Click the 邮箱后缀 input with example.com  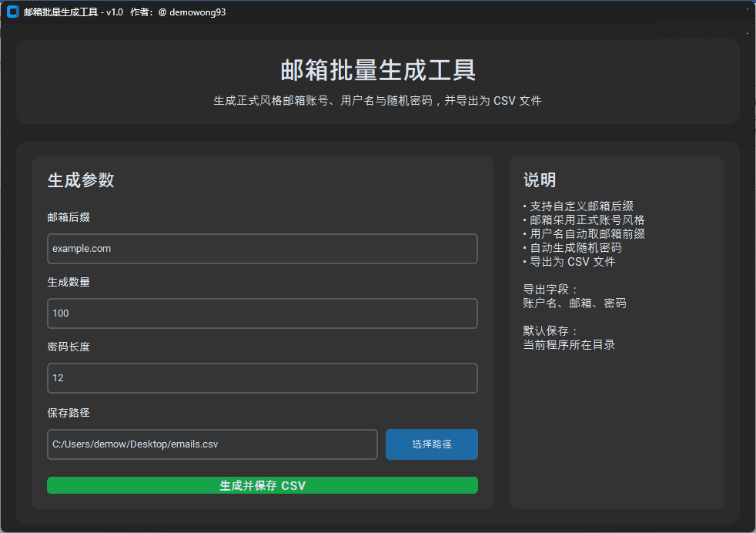tap(262, 249)
